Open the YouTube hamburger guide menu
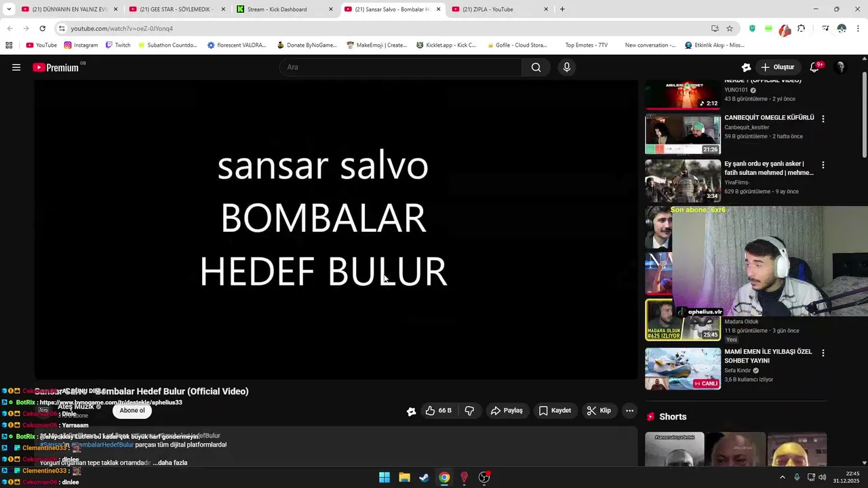The width and height of the screenshot is (868, 488). coord(16,67)
